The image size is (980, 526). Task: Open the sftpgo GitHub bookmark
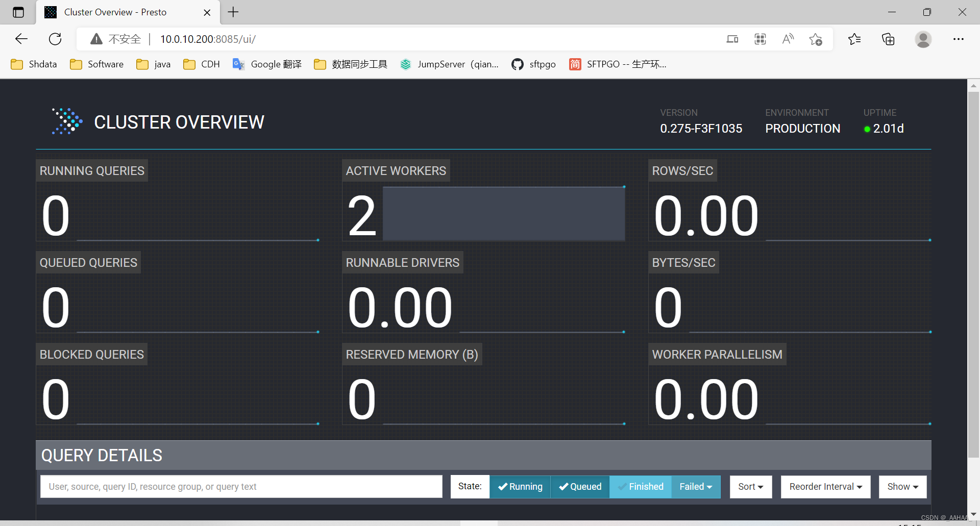click(534, 64)
